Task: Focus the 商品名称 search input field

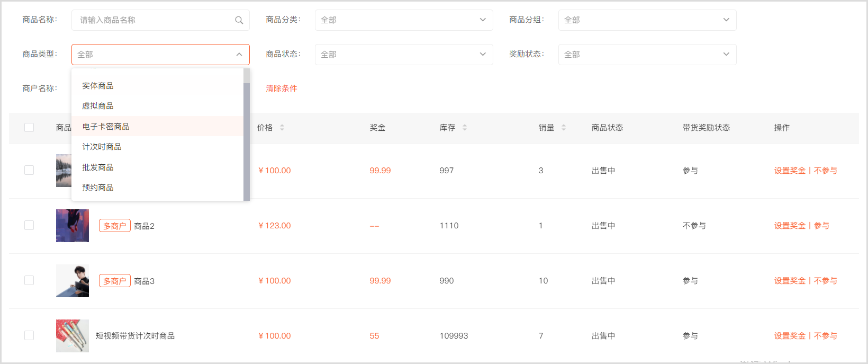Action: (x=153, y=20)
